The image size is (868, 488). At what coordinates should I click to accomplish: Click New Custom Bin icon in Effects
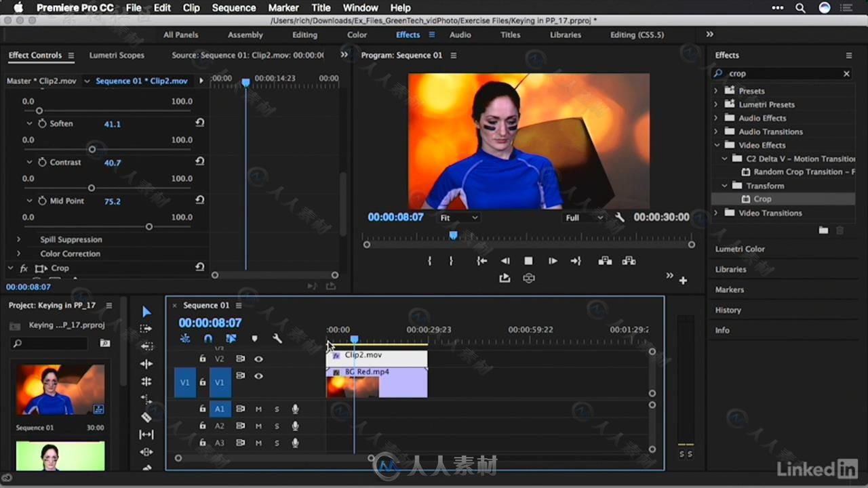823,230
